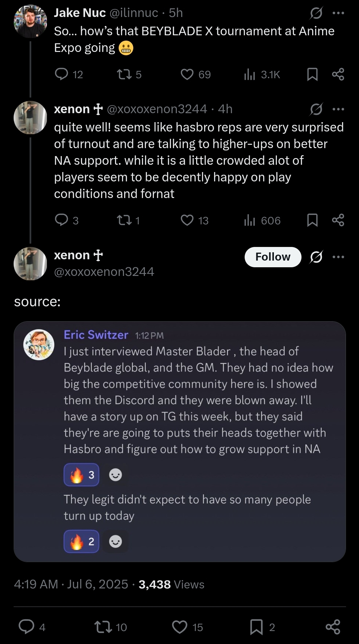This screenshot has height=644, width=359.
Task: Share Jake Nuc's tweet
Action: (338, 74)
